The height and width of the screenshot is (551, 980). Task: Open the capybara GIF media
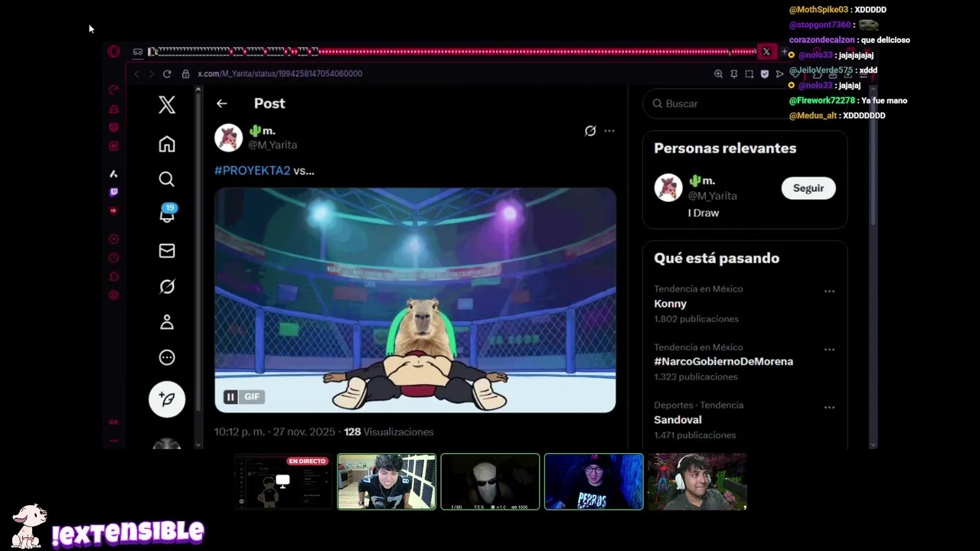(415, 300)
